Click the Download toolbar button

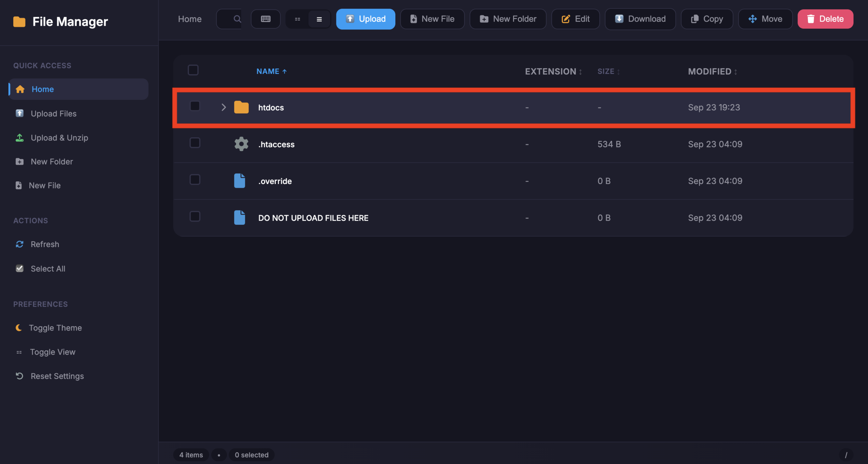(640, 19)
